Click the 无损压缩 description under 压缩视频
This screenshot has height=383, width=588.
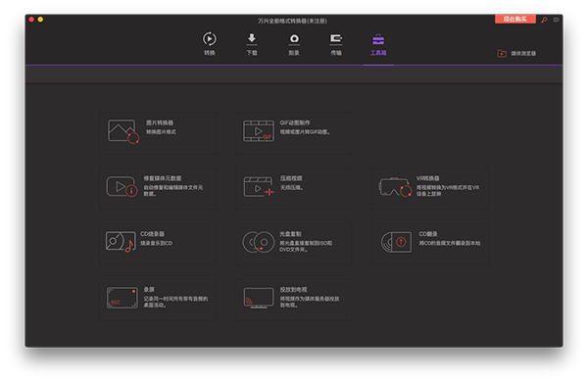292,187
